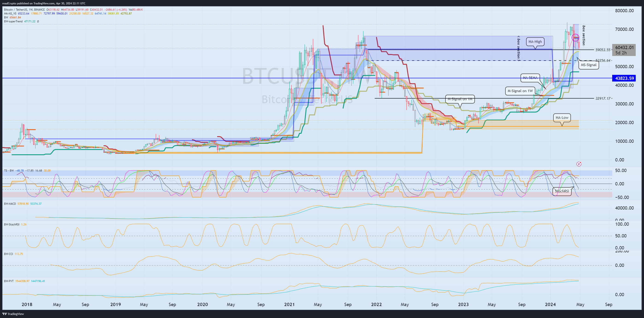Select the HA-Low callout label

[562, 118]
